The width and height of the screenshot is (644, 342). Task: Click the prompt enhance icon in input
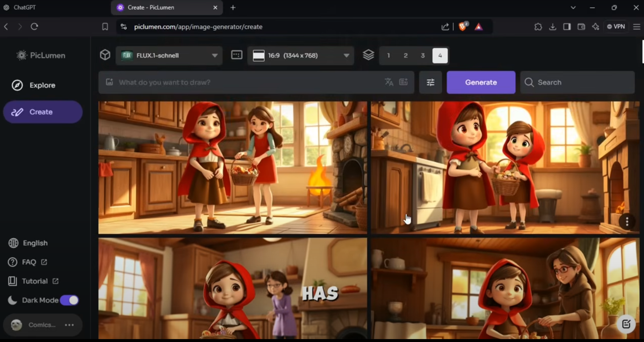[x=403, y=82]
